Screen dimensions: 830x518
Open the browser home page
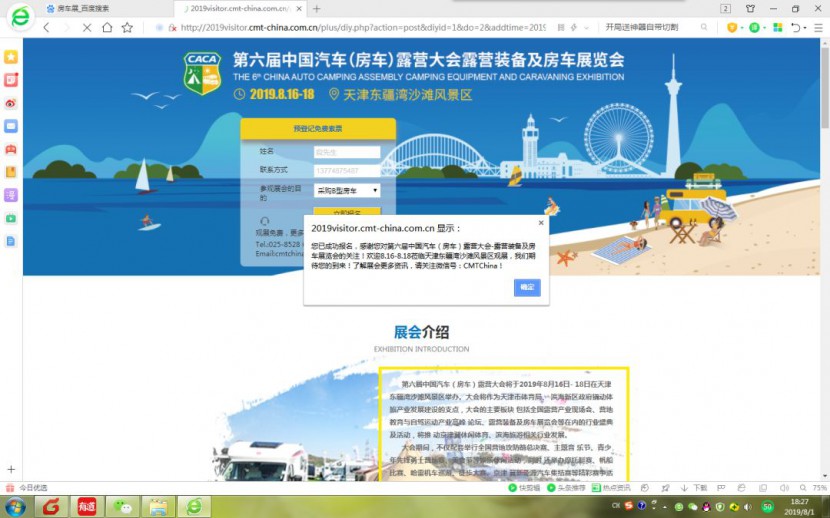[106, 28]
